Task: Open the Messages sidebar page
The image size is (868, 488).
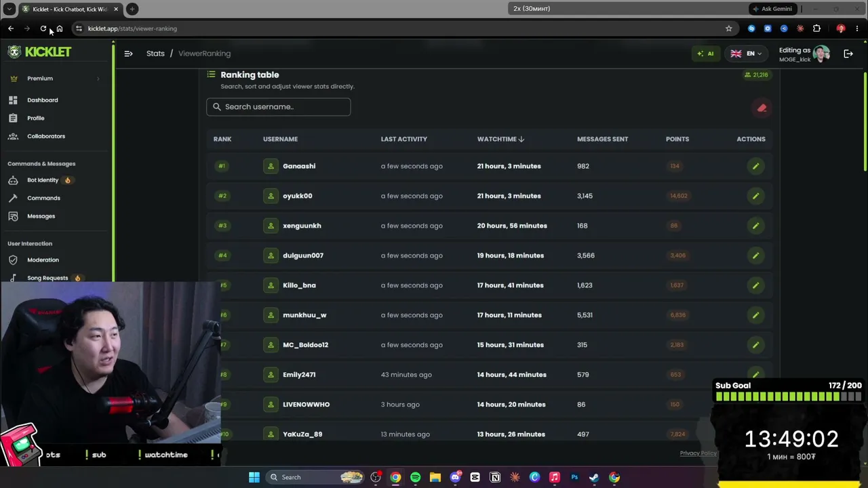Action: (x=41, y=216)
